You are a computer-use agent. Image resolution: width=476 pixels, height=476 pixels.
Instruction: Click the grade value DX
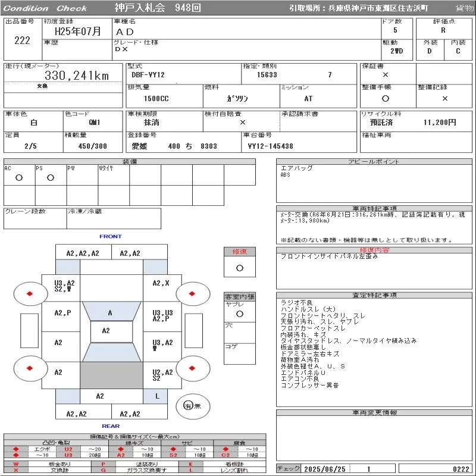121,49
